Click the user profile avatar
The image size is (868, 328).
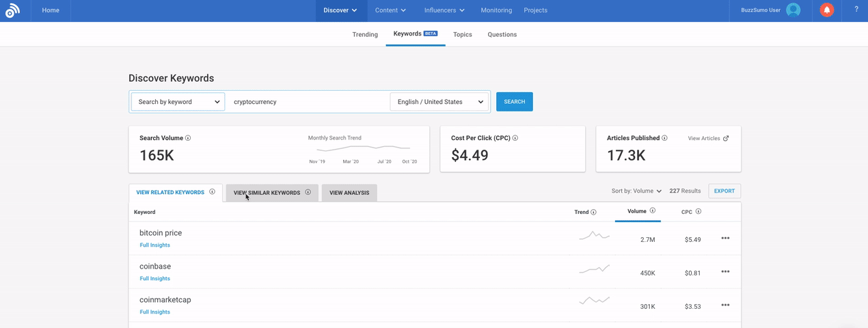pos(793,10)
